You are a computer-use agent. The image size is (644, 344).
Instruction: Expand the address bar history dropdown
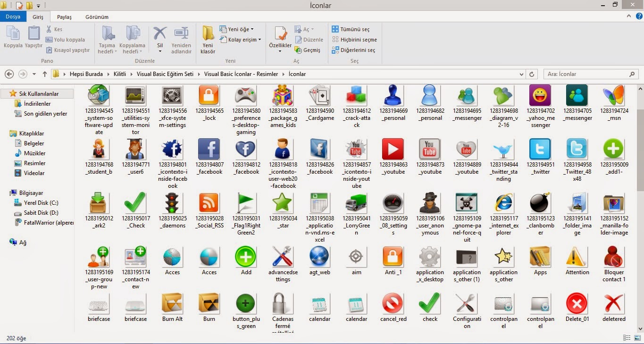pos(521,74)
